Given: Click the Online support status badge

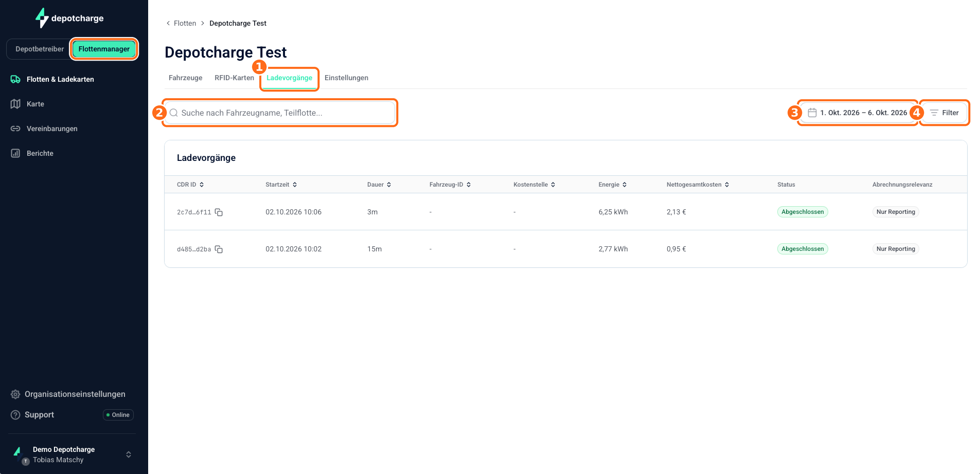Looking at the screenshot, I should tap(118, 415).
